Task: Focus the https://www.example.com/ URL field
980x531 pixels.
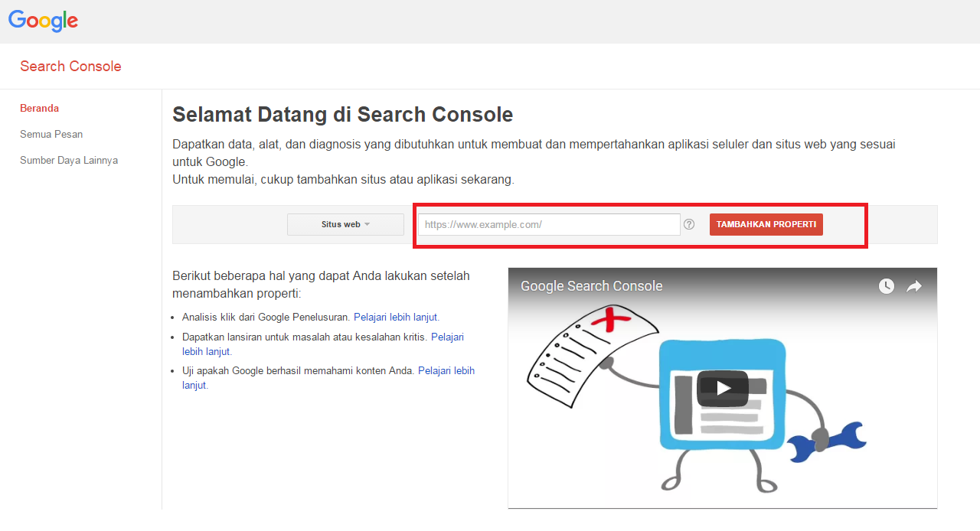Action: [549, 224]
